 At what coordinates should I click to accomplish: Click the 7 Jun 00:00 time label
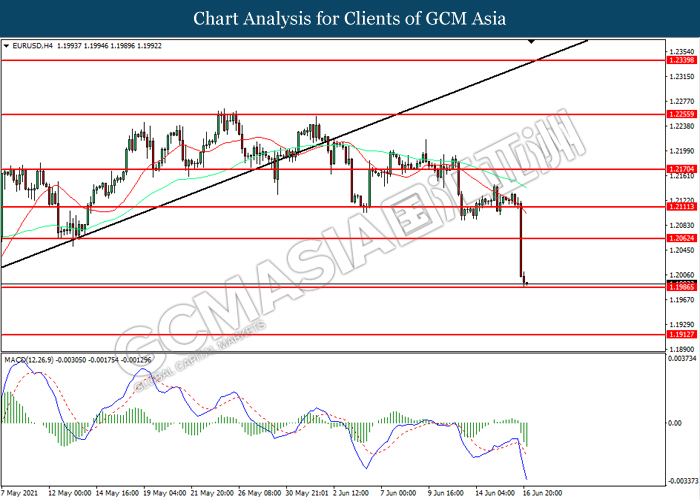398,493
